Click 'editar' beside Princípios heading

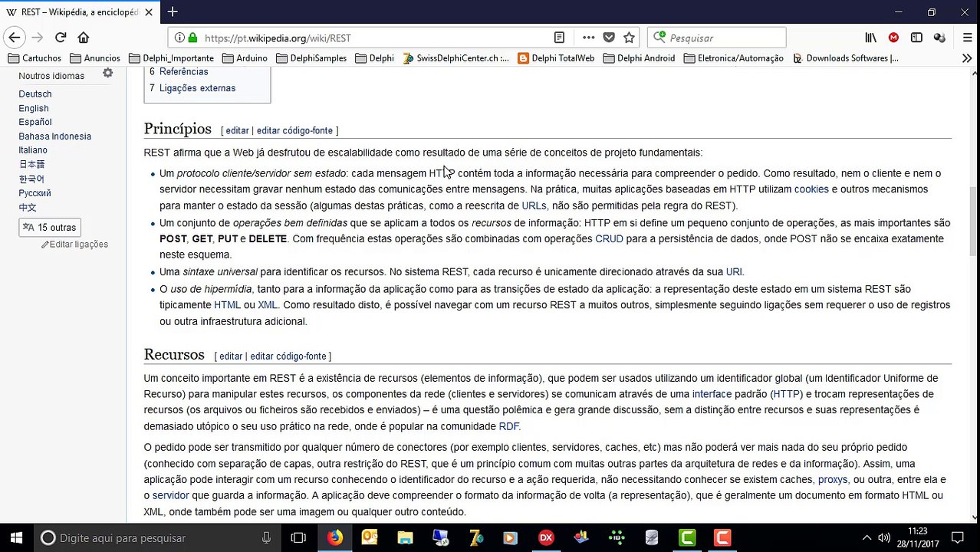(237, 130)
